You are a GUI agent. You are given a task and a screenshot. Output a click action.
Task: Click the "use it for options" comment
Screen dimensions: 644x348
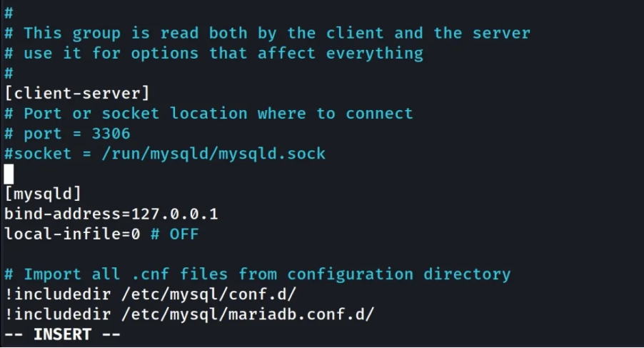coord(223,53)
